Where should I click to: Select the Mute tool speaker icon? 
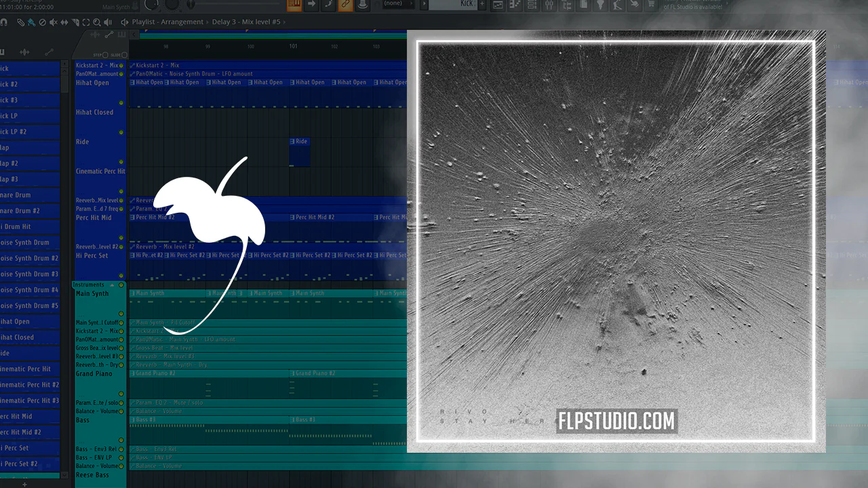[x=52, y=22]
